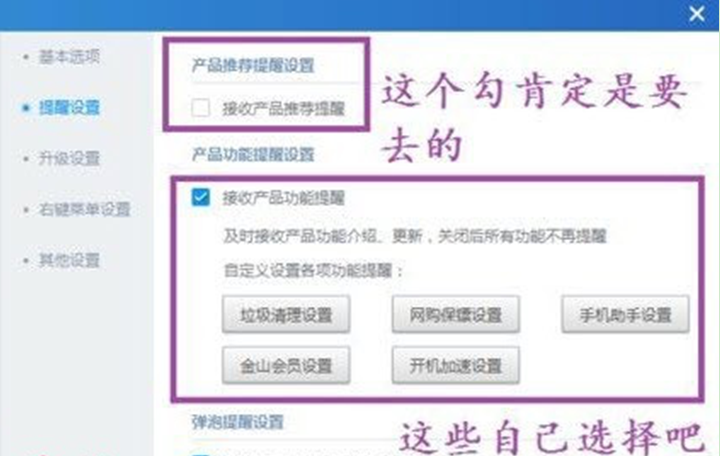This screenshot has height=456, width=720.
Task: Click the 垃圾清理设置 button
Action: coord(286,315)
